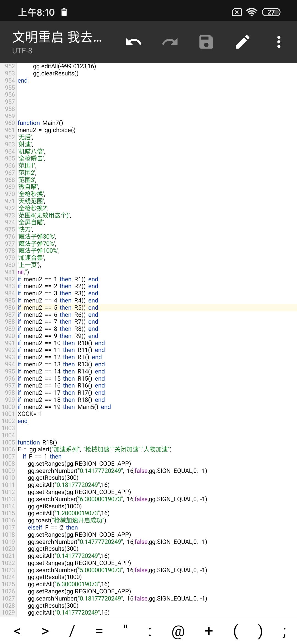Screen dimensions: 297x644
Task: Tap the redo arrow icon
Action: 170,42
